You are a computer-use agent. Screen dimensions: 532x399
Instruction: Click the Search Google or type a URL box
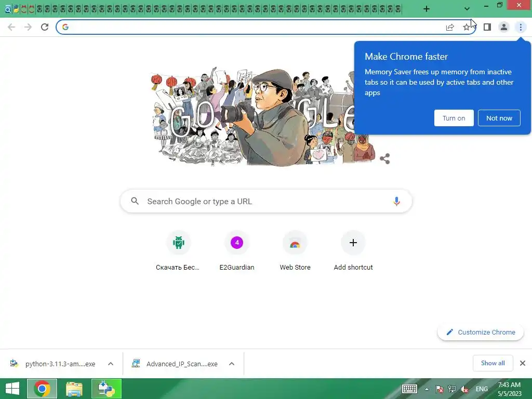pyautogui.click(x=266, y=201)
